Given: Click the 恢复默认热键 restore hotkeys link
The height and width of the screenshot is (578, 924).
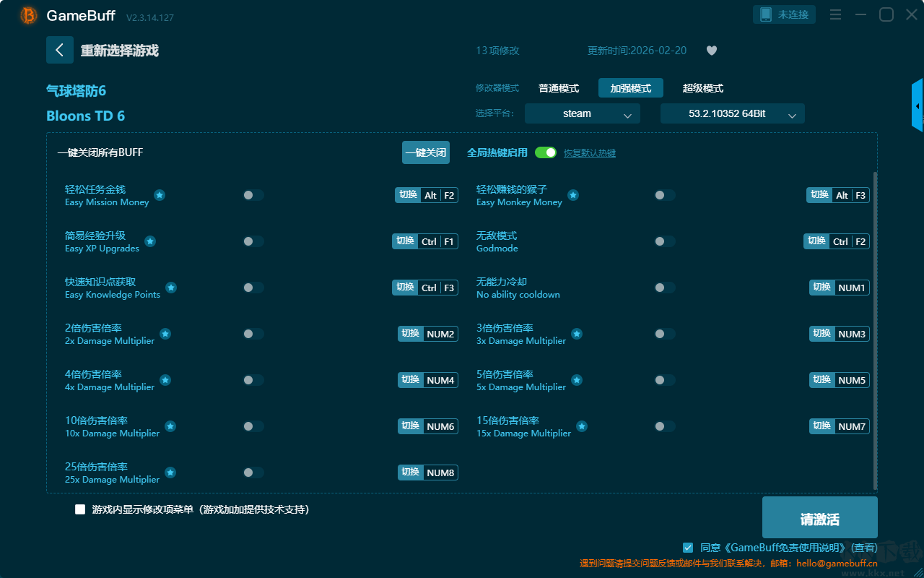Looking at the screenshot, I should [589, 153].
